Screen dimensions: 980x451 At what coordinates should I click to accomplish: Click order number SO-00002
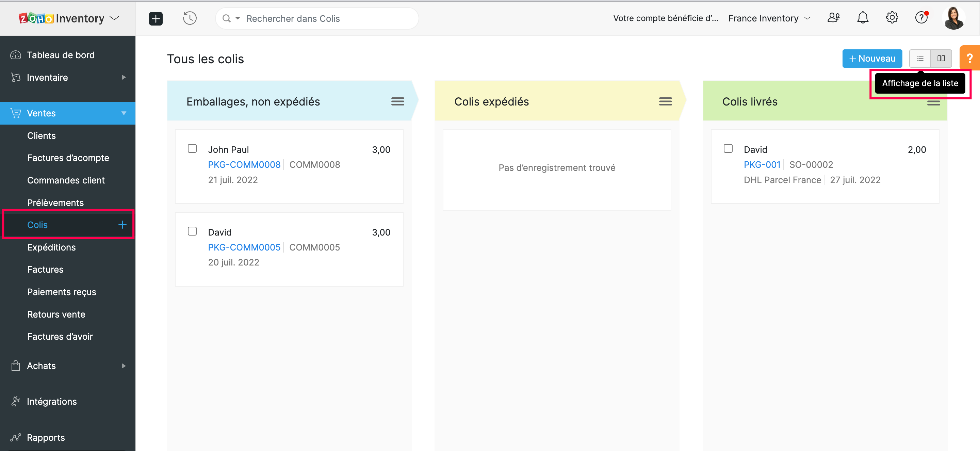[x=811, y=165]
